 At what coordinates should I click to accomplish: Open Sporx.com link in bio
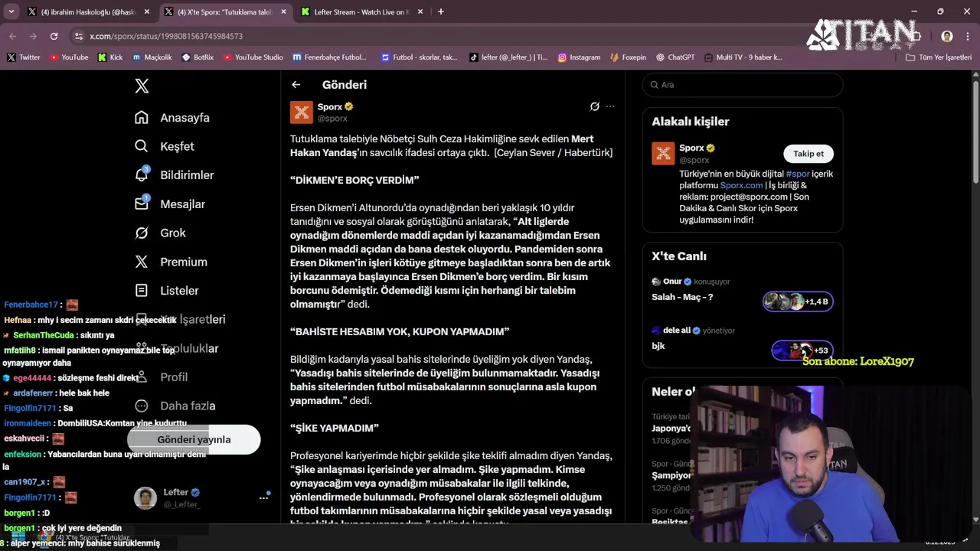click(741, 185)
